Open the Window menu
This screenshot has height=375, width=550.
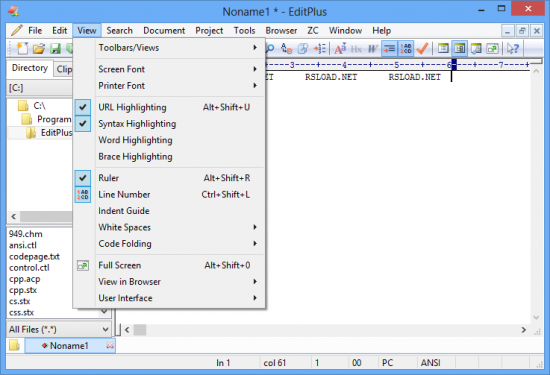pos(345,31)
